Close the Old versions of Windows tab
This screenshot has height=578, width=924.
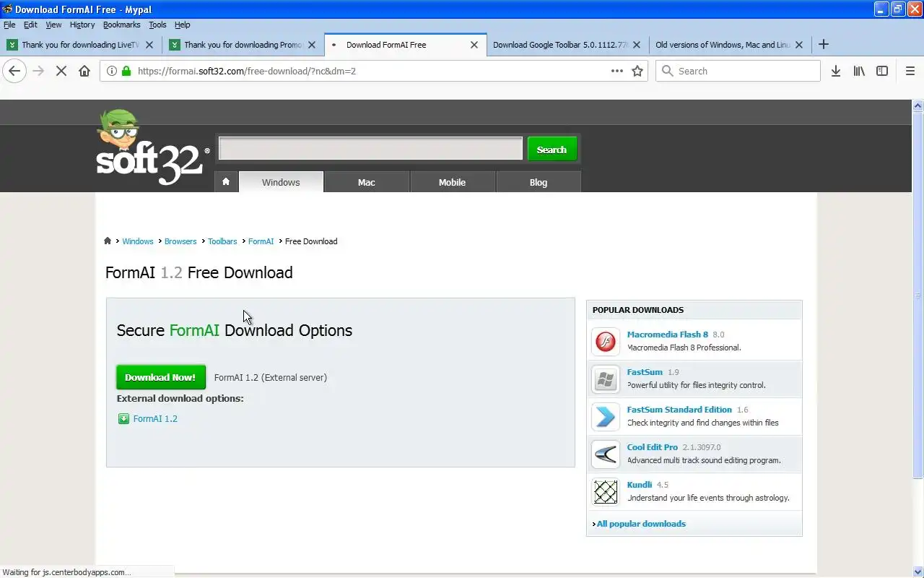[799, 44]
